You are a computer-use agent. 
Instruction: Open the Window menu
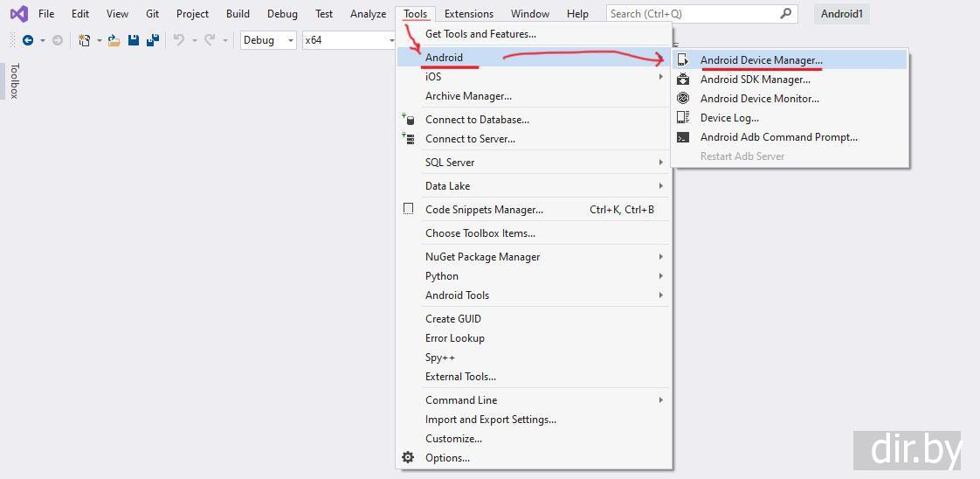[530, 13]
